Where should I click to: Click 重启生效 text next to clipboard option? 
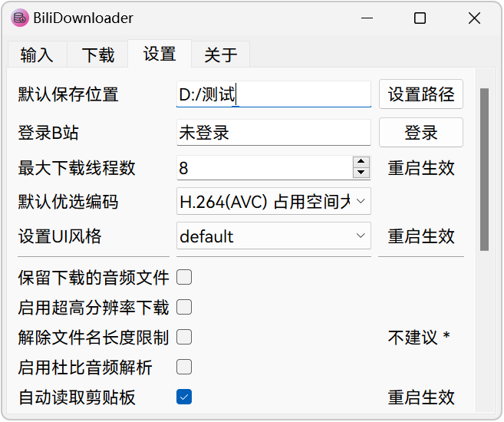click(x=420, y=397)
